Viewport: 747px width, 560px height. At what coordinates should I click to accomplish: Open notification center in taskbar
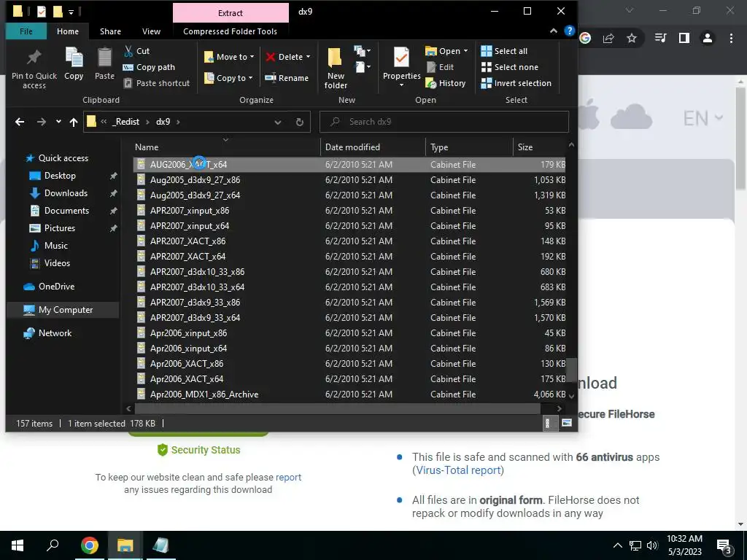pos(724,546)
